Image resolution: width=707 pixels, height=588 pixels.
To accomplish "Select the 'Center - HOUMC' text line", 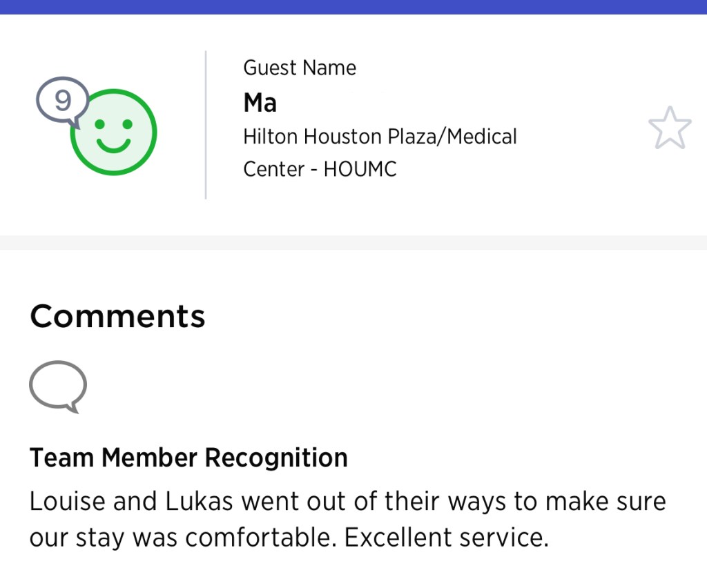I will coord(320,169).
